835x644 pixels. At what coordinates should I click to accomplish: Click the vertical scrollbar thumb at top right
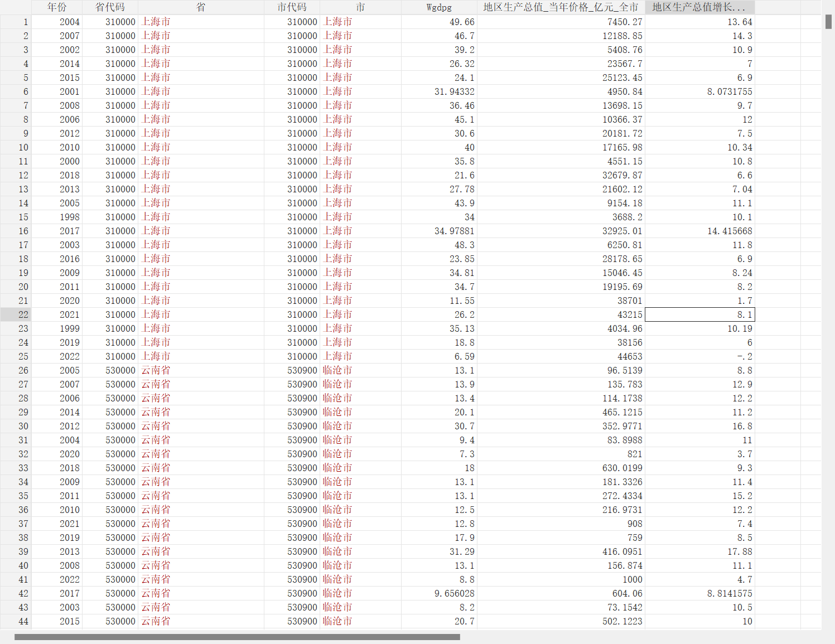point(828,22)
